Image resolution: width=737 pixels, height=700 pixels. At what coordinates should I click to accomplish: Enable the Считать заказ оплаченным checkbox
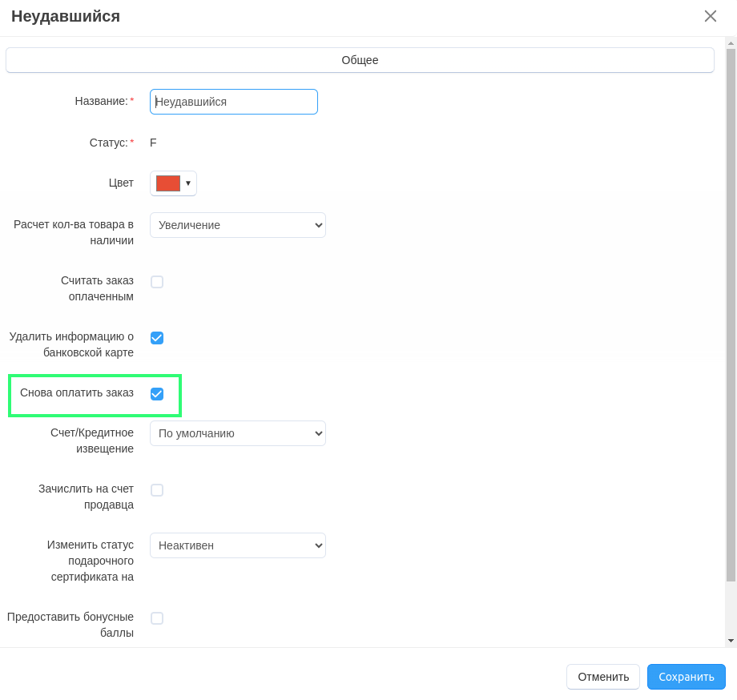pos(157,282)
